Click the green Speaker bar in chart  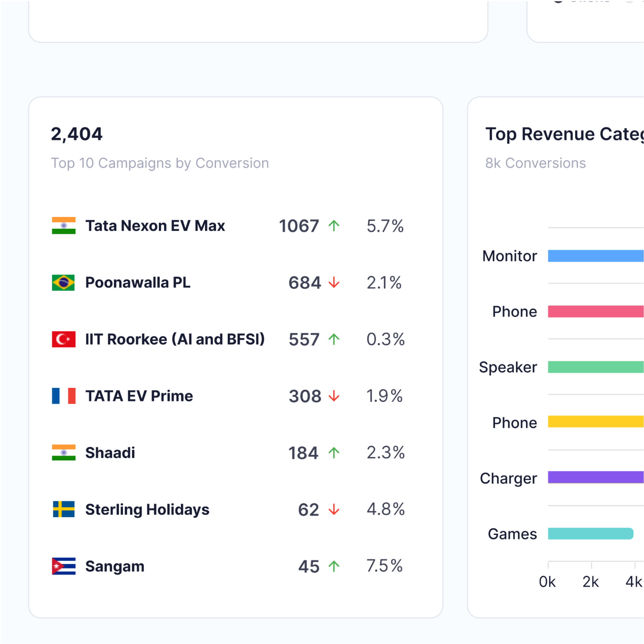596,367
